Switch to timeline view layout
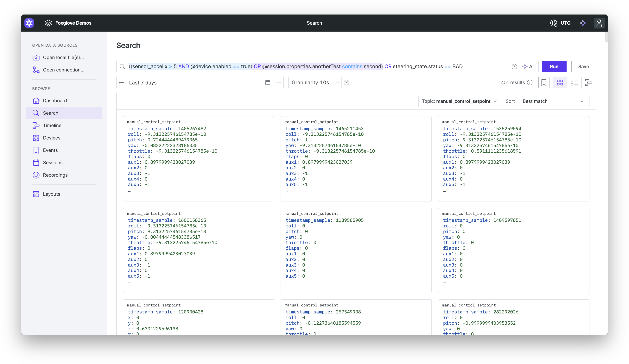 (588, 83)
